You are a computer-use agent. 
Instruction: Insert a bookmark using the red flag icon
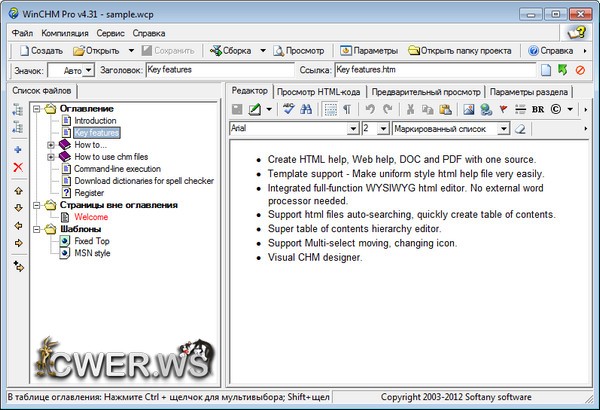click(x=503, y=109)
